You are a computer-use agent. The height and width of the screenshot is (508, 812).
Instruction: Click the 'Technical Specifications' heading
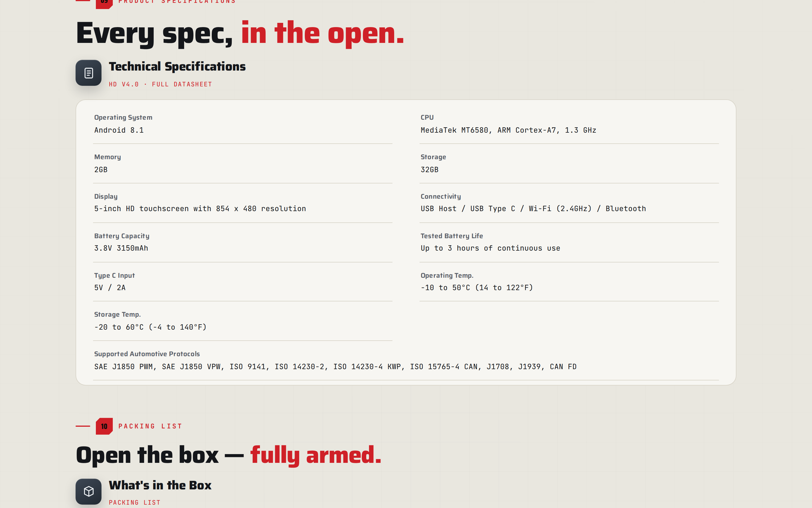point(177,67)
